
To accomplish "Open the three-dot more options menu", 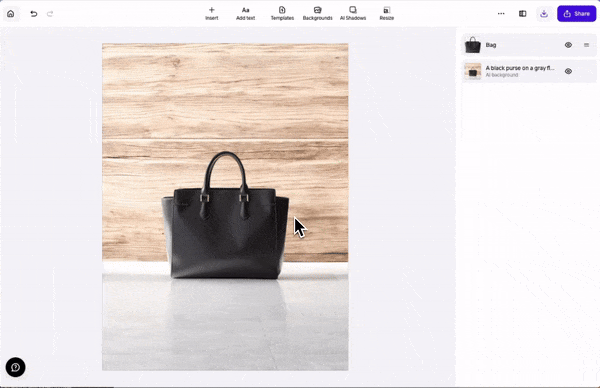I will pyautogui.click(x=501, y=14).
